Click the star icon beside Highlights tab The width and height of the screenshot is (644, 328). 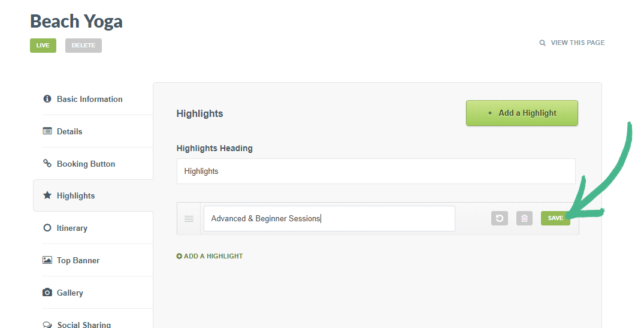47,195
